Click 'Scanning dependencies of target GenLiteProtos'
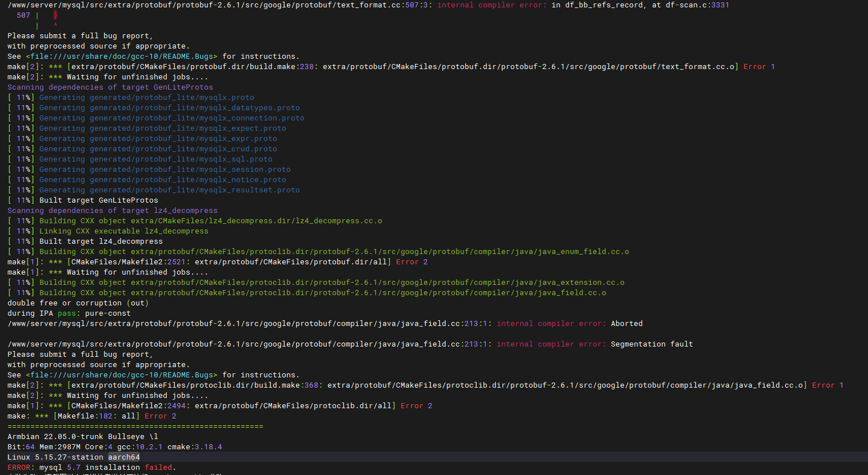This screenshot has width=868, height=475. coord(110,87)
